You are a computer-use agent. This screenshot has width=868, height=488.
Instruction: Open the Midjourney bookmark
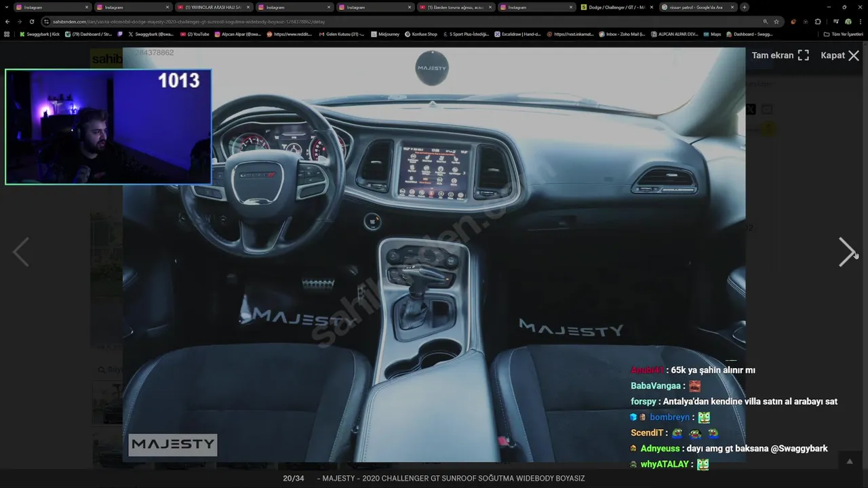coord(385,34)
